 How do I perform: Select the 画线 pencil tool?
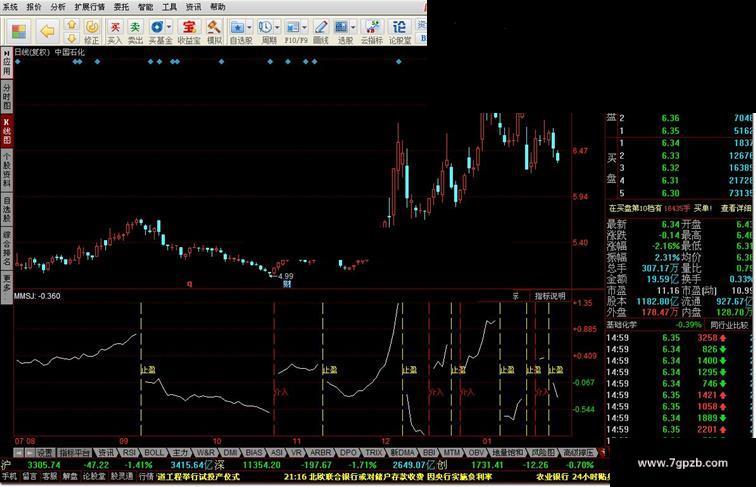click(x=321, y=32)
